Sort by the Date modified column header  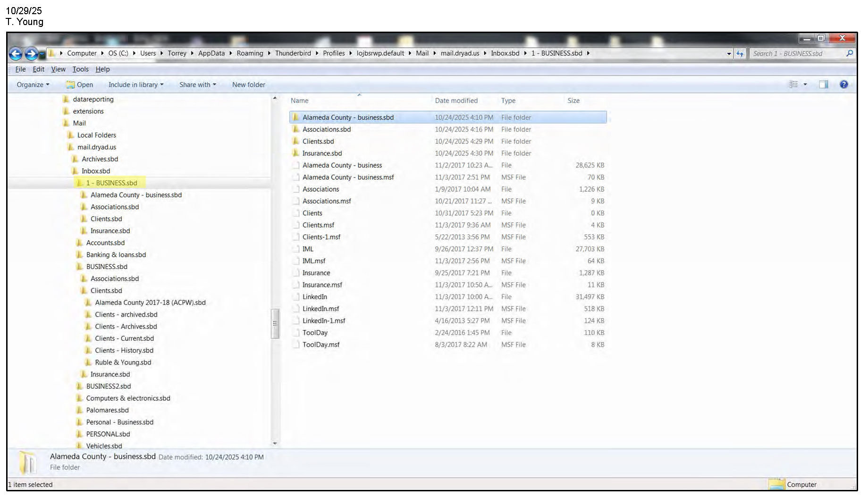pos(456,101)
